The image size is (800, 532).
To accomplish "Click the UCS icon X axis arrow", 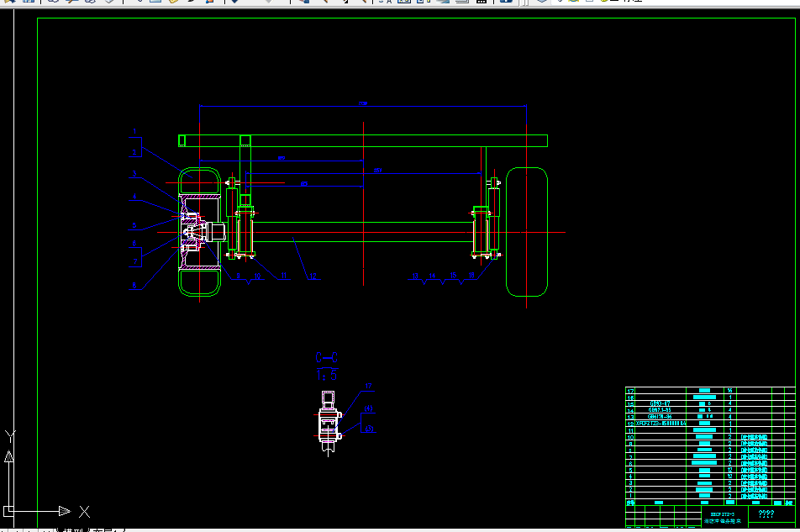I will [64, 511].
